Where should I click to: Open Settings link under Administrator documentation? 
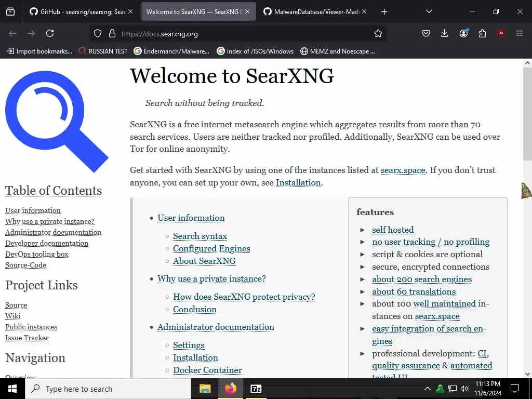click(189, 345)
